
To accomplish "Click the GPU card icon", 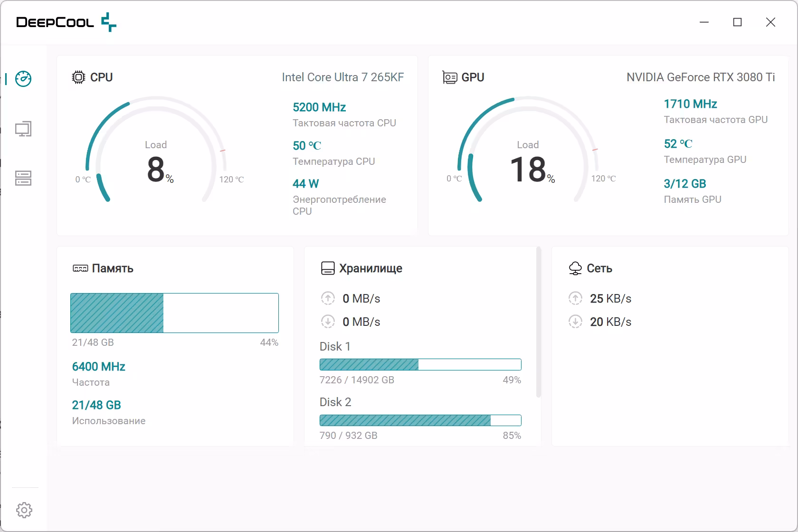I will tap(450, 77).
